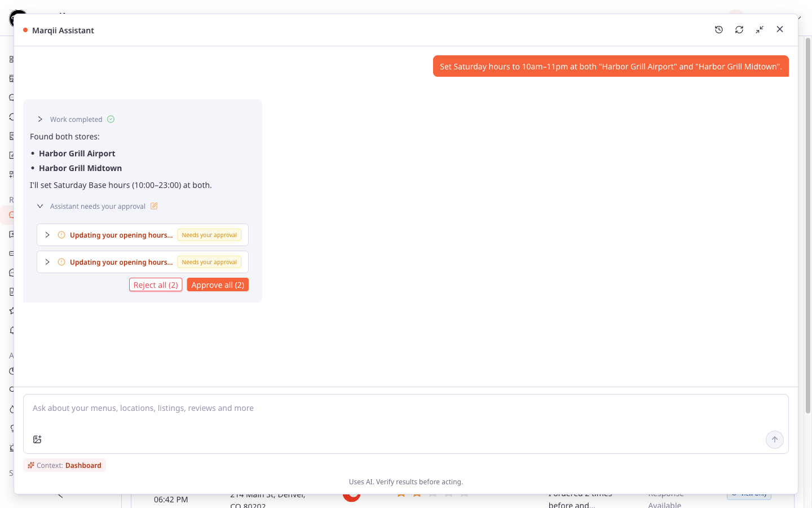Click the attach image icon
Image resolution: width=812 pixels, height=508 pixels.
point(37,439)
